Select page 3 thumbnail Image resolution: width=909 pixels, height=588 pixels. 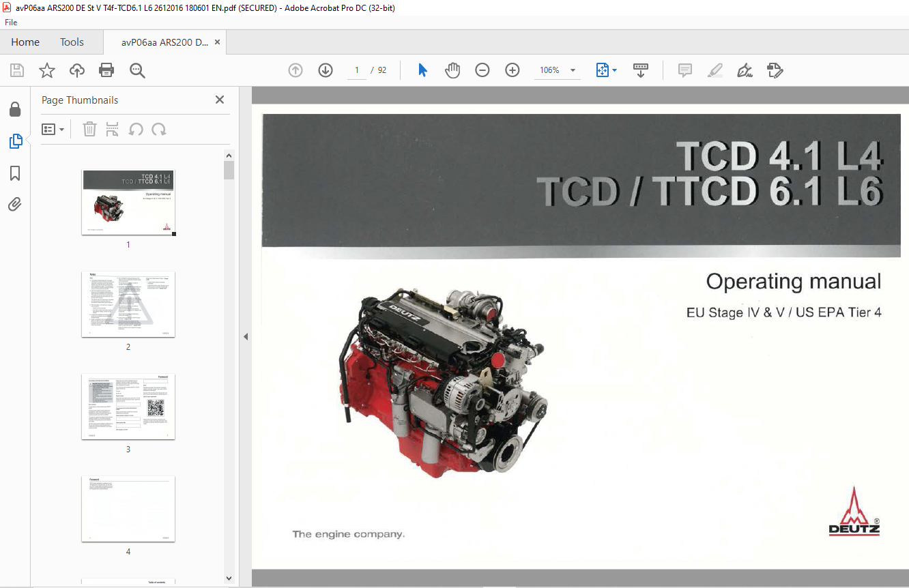click(x=128, y=407)
